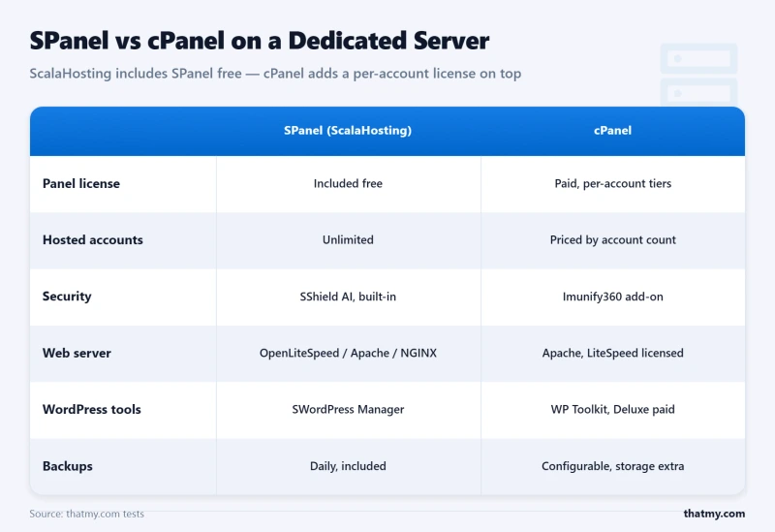Click the 'Web server' row label
The width and height of the screenshot is (775, 532).
click(77, 353)
